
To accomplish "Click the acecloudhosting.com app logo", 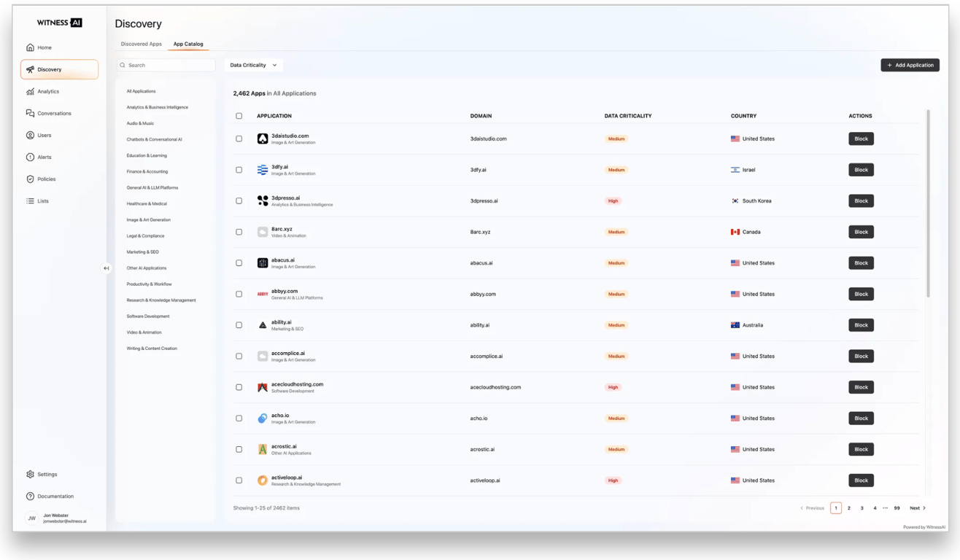I will click(263, 387).
